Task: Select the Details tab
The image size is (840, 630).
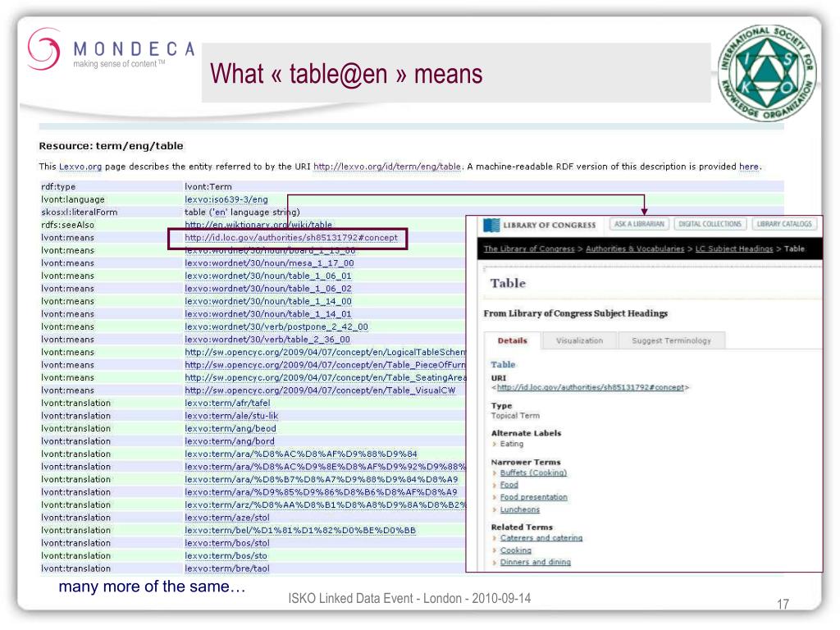Action: coord(512,340)
